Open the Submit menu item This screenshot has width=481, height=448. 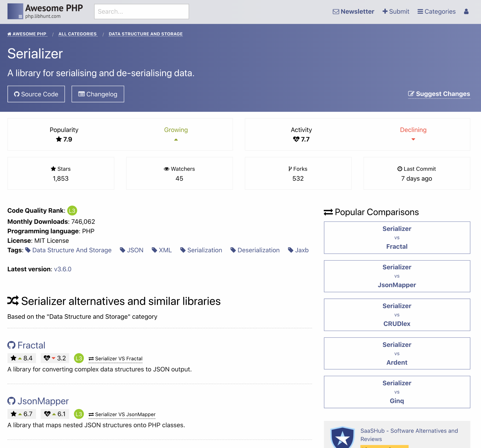396,11
